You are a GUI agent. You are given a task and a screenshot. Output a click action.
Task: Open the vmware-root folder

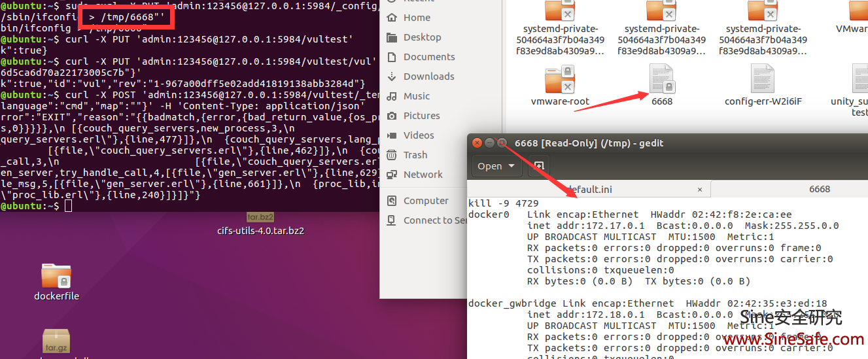coord(560,79)
